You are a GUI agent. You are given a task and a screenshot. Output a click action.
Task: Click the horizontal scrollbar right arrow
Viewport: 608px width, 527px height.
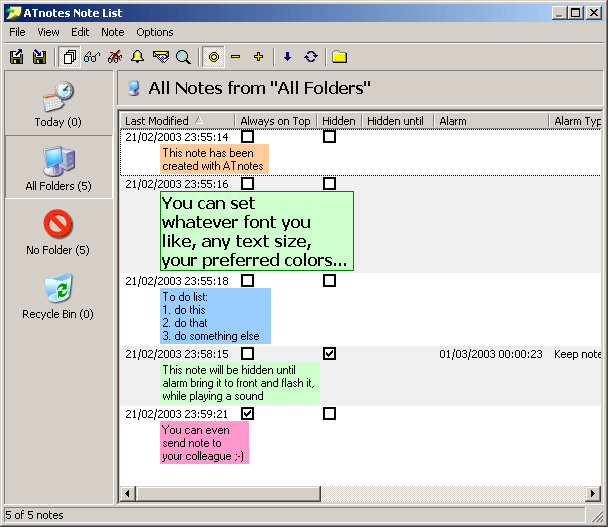coord(593,494)
